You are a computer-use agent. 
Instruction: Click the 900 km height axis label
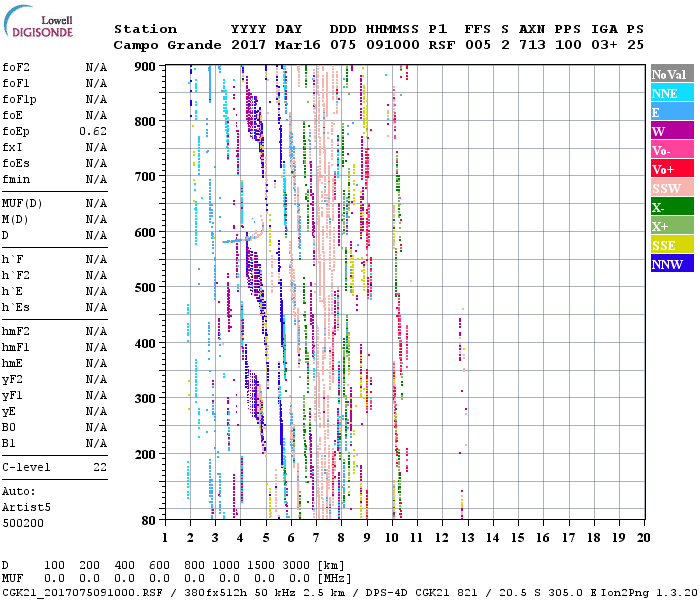(x=145, y=67)
